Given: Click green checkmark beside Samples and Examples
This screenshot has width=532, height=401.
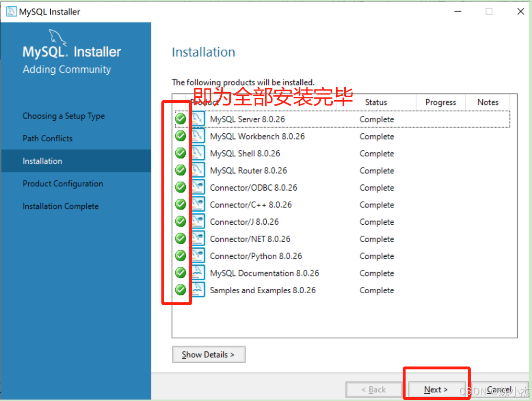Looking at the screenshot, I should pos(181,290).
